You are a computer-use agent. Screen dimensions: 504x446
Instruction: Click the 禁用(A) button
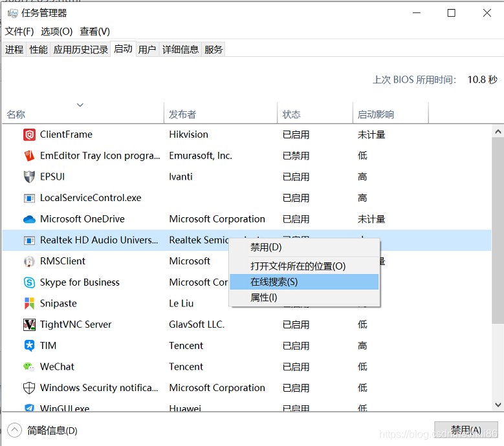coord(466,430)
